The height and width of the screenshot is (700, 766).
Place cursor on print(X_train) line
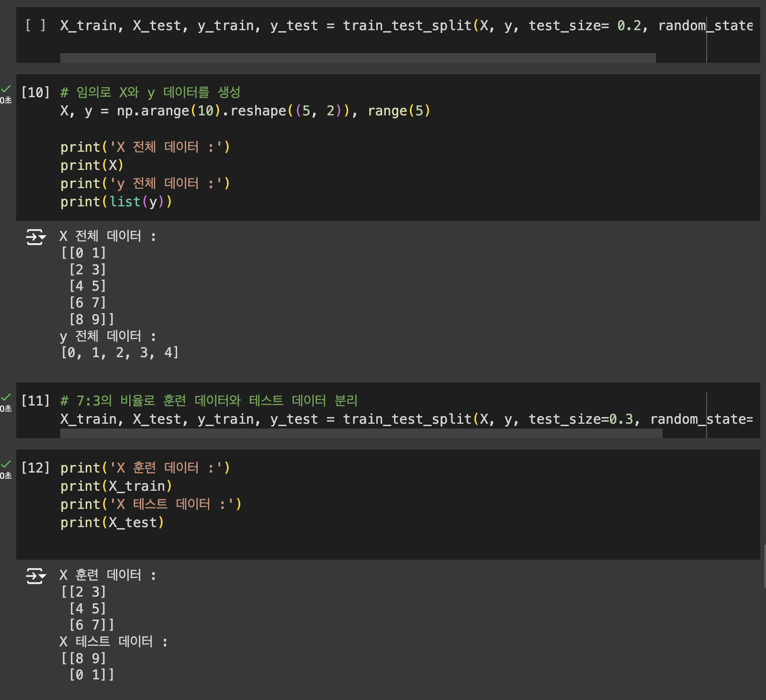coord(116,486)
